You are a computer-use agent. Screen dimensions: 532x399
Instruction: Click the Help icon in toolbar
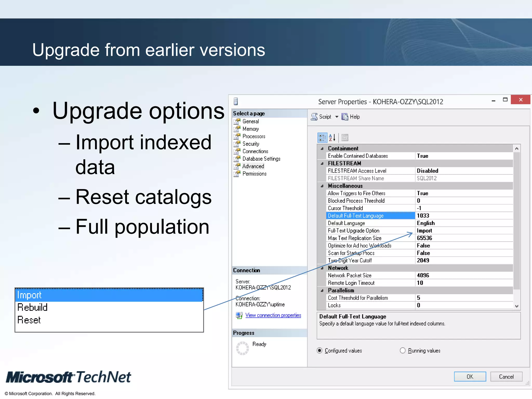click(345, 117)
